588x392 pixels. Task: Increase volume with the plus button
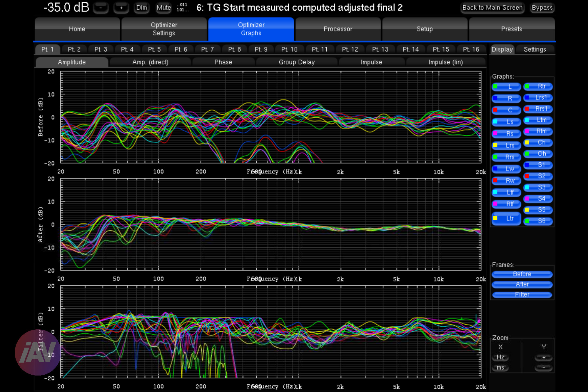click(121, 8)
